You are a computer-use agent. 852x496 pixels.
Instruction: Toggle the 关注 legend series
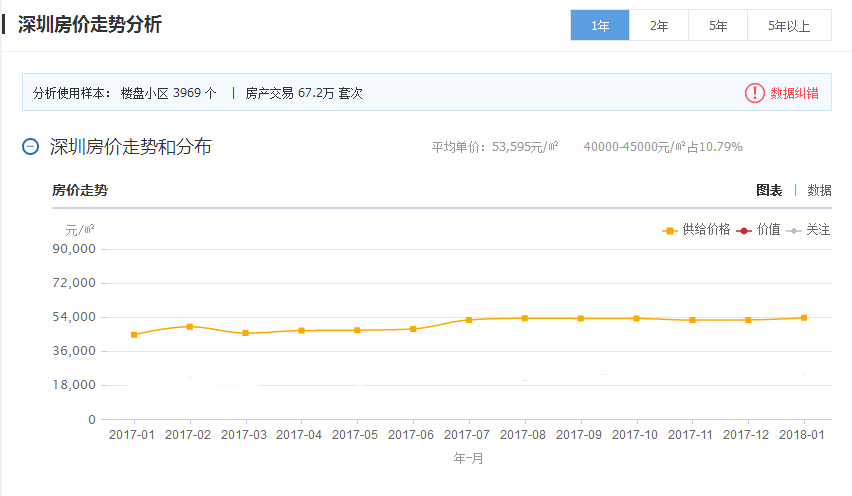point(808,230)
